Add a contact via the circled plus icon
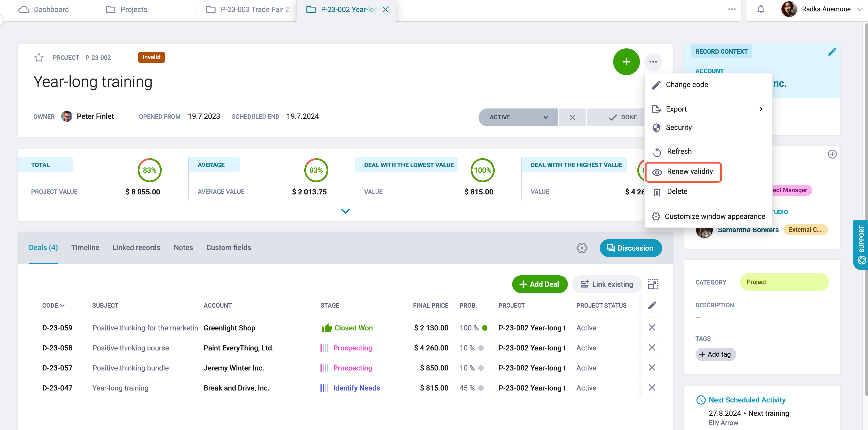 (832, 154)
